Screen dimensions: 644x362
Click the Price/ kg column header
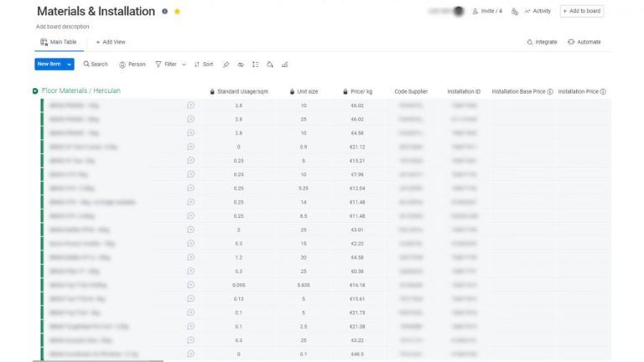click(361, 91)
